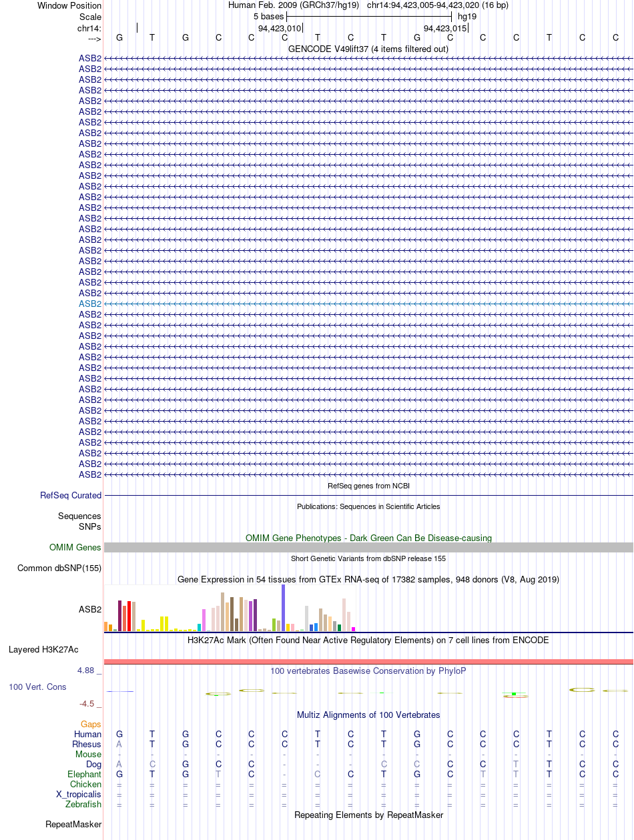Viewport: 634px width, 840px height.
Task: Click the salmon red H3K27Ac signal bar
Action: pyautogui.click(x=368, y=662)
